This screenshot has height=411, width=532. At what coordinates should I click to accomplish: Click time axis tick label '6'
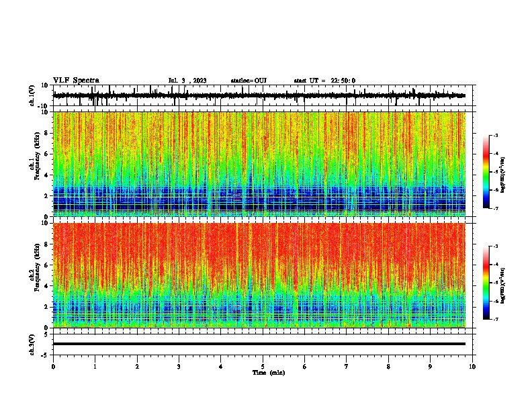point(305,367)
